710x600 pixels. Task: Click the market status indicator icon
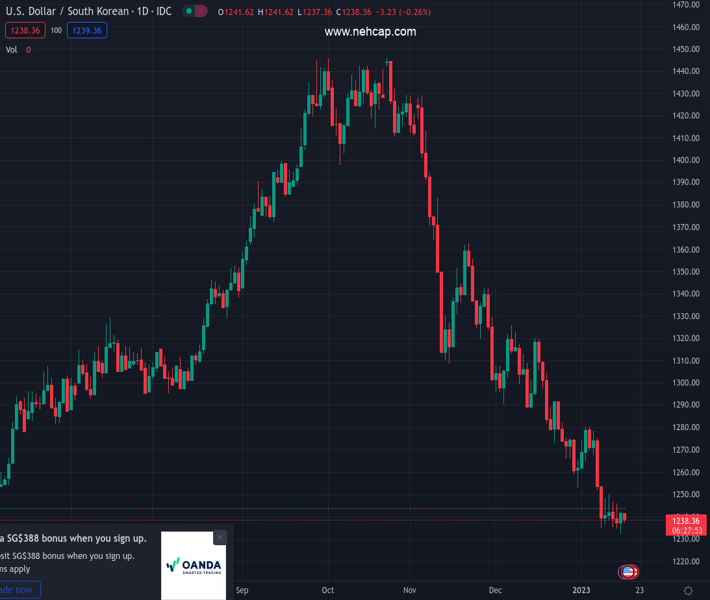point(195,12)
